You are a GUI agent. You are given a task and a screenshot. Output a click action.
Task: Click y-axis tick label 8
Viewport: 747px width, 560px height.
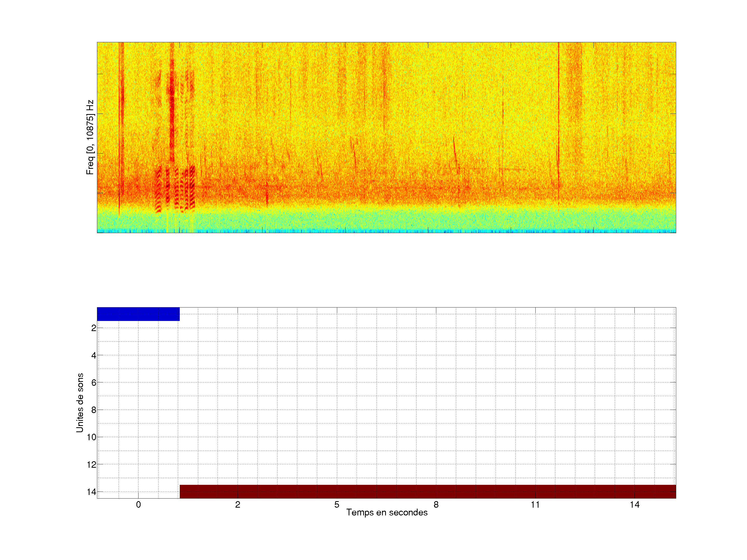[94, 410]
